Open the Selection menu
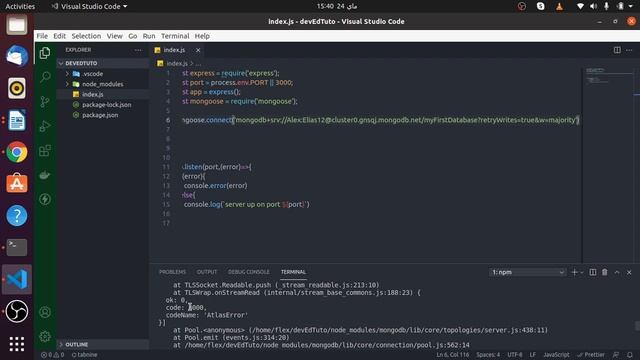Screen dimensions: 640x360 86,36
